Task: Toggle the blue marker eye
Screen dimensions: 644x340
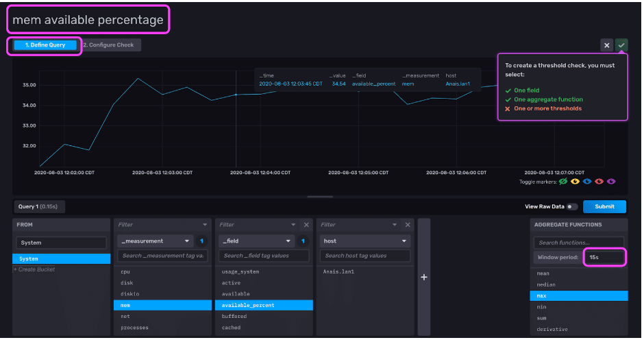Action: pos(587,181)
